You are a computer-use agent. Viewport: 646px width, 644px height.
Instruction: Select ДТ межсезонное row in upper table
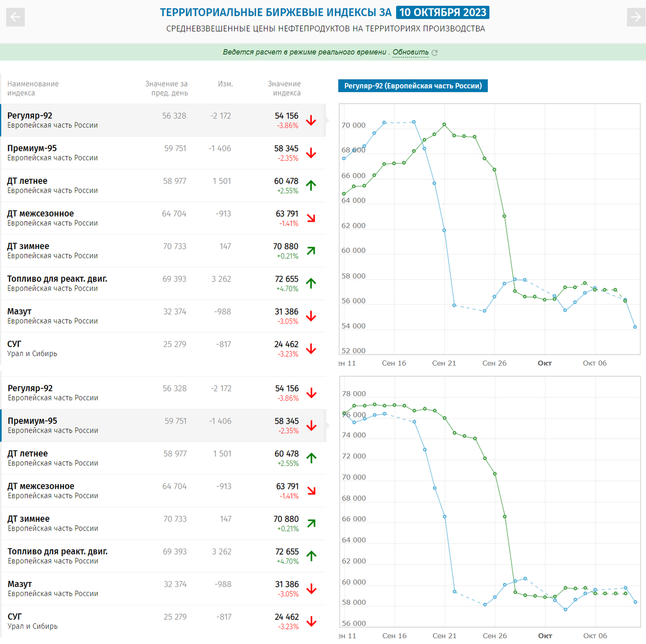pyautogui.click(x=163, y=218)
